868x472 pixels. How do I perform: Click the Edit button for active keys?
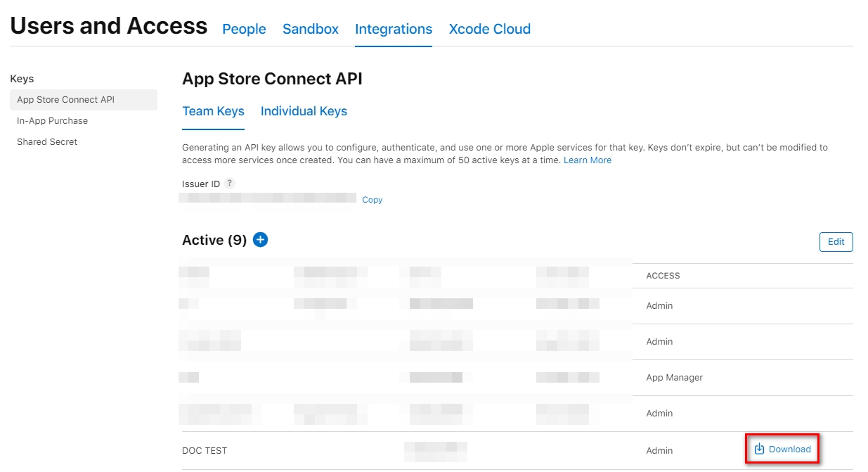(836, 241)
